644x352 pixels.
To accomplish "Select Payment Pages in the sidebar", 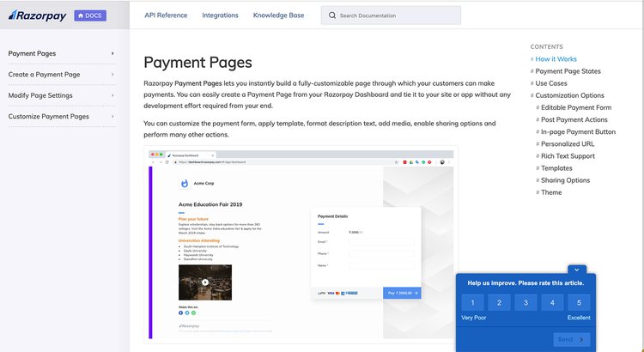I will tap(32, 53).
